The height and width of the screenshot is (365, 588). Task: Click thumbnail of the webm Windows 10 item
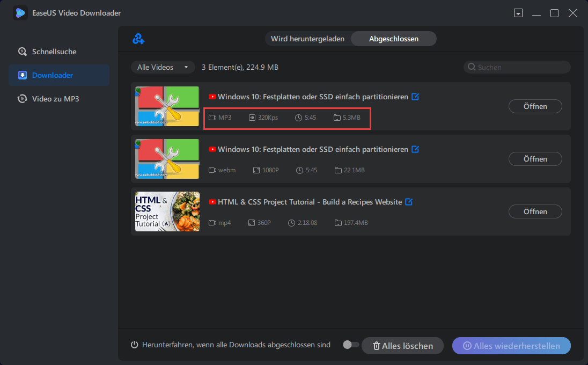(x=167, y=159)
